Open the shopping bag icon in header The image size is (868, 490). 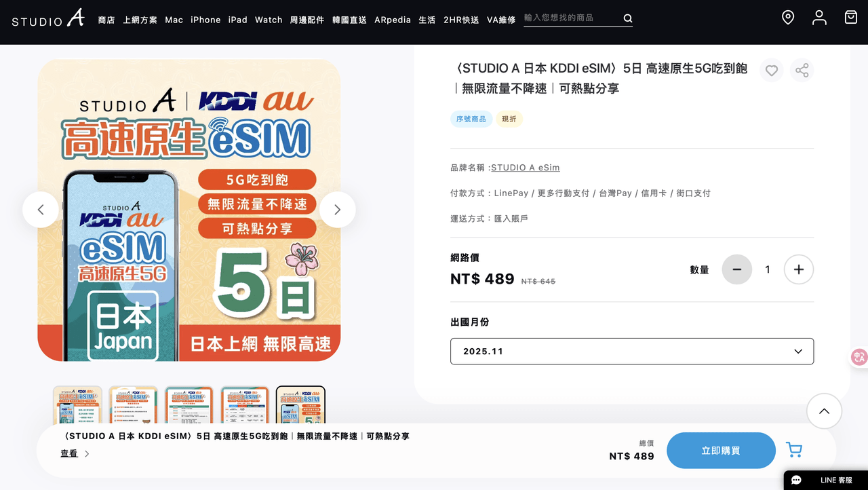(851, 17)
